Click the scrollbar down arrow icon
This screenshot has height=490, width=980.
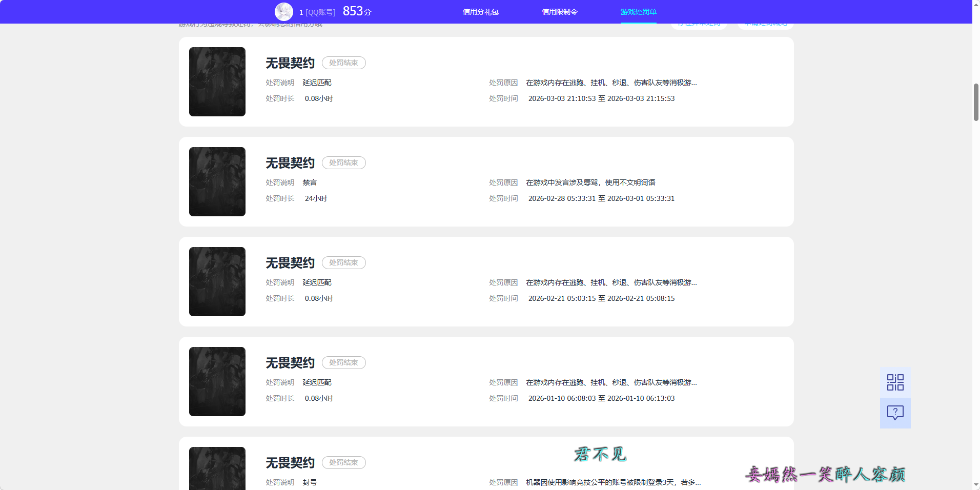point(975,485)
